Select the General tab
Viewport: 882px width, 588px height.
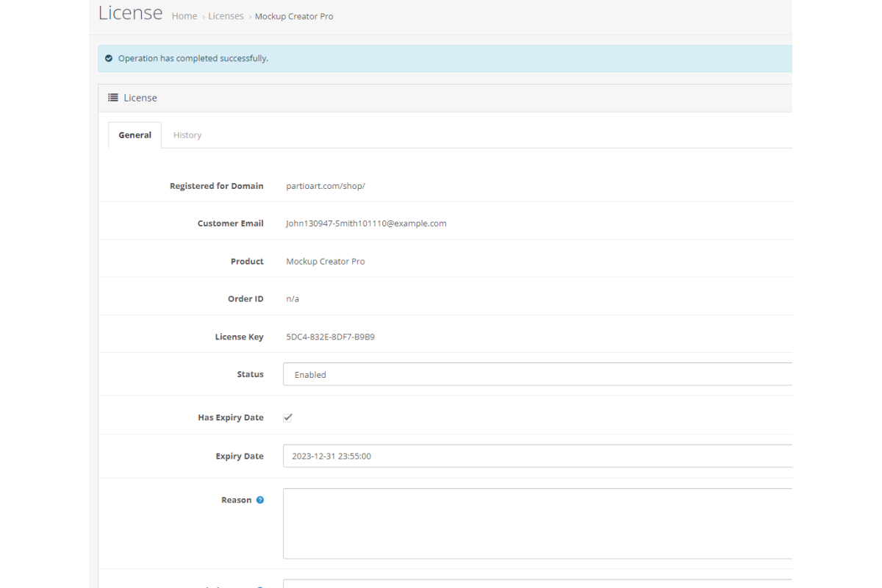pyautogui.click(x=135, y=135)
